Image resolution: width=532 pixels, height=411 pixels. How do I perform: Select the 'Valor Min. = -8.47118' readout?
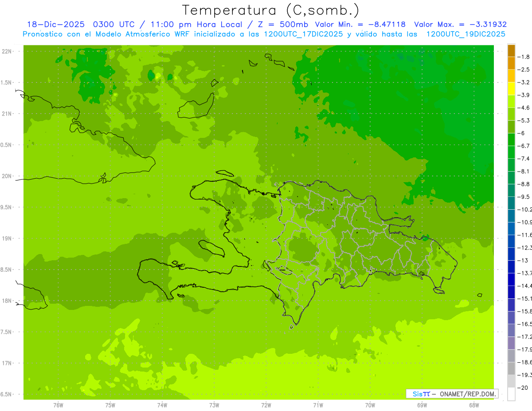tap(360, 24)
